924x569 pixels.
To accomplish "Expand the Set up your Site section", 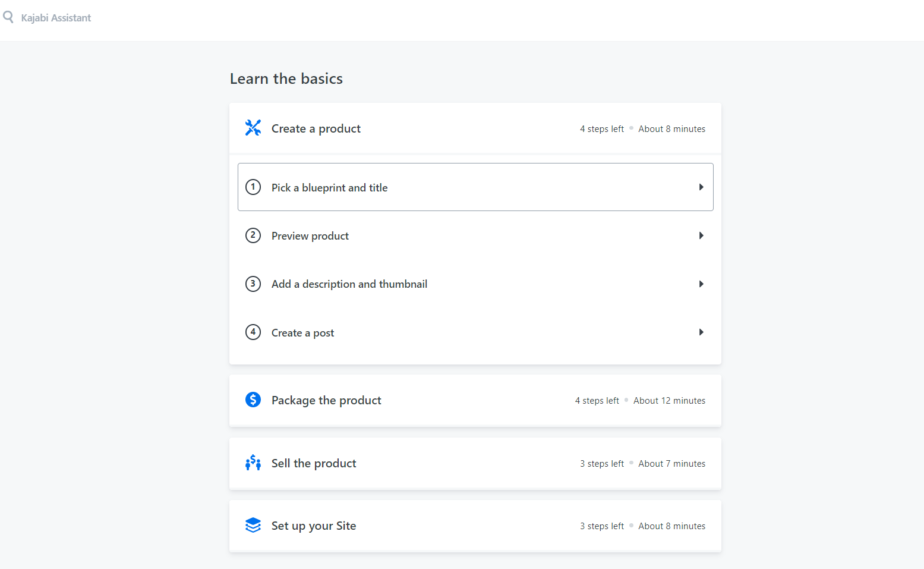I will 475,526.
